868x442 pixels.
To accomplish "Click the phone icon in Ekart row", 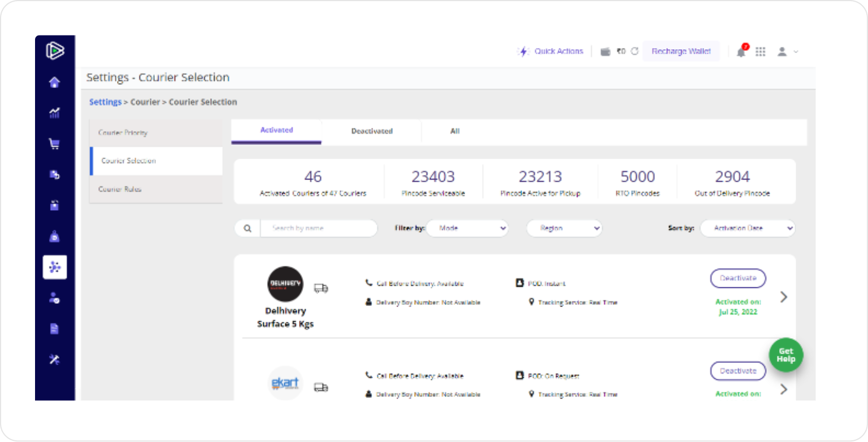I will point(369,375).
